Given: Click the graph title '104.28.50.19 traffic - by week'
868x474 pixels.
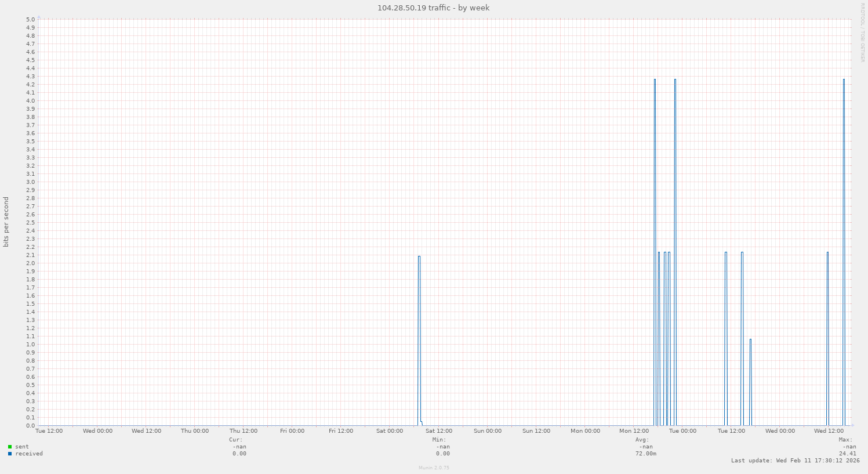Looking at the screenshot, I should tap(433, 8).
